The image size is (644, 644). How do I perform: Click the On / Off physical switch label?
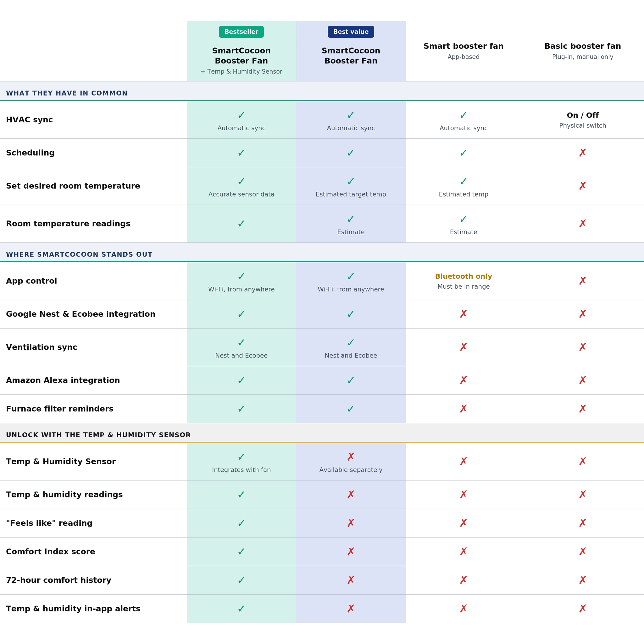click(582, 115)
